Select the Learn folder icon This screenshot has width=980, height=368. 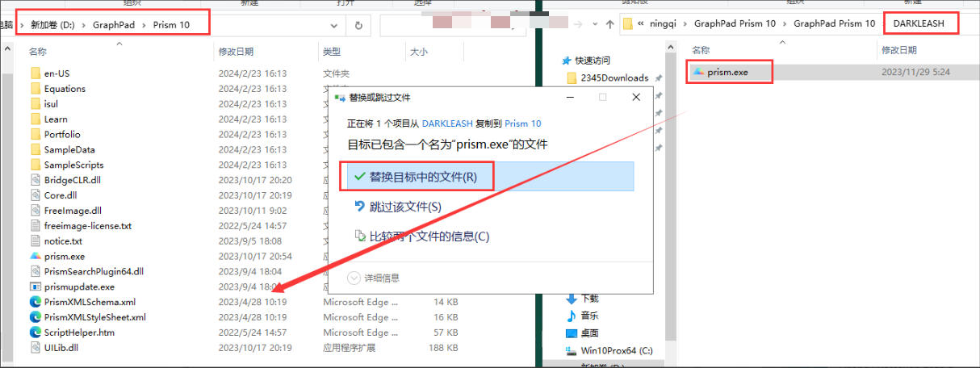(36, 119)
